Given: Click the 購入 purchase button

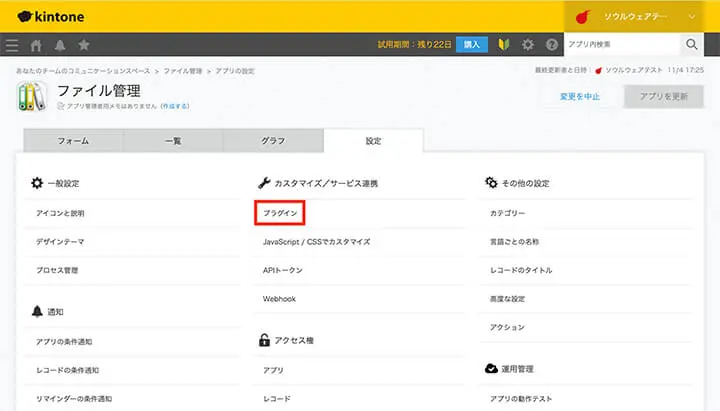Looking at the screenshot, I should pyautogui.click(x=472, y=45).
